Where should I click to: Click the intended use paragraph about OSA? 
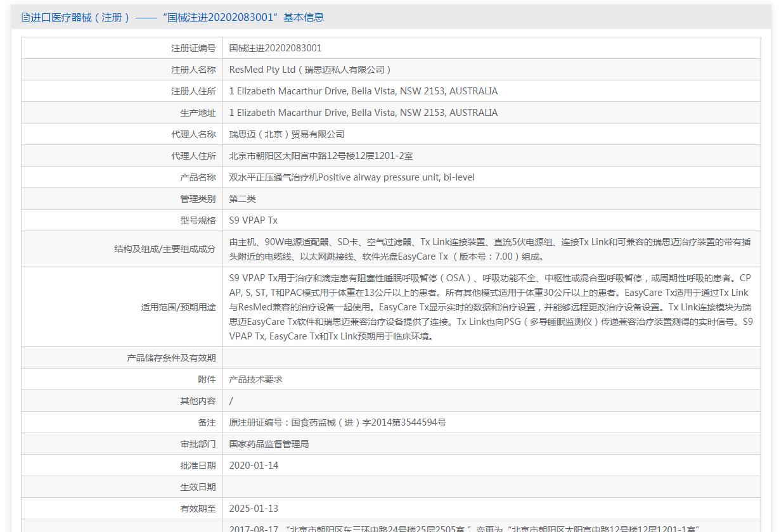491,307
